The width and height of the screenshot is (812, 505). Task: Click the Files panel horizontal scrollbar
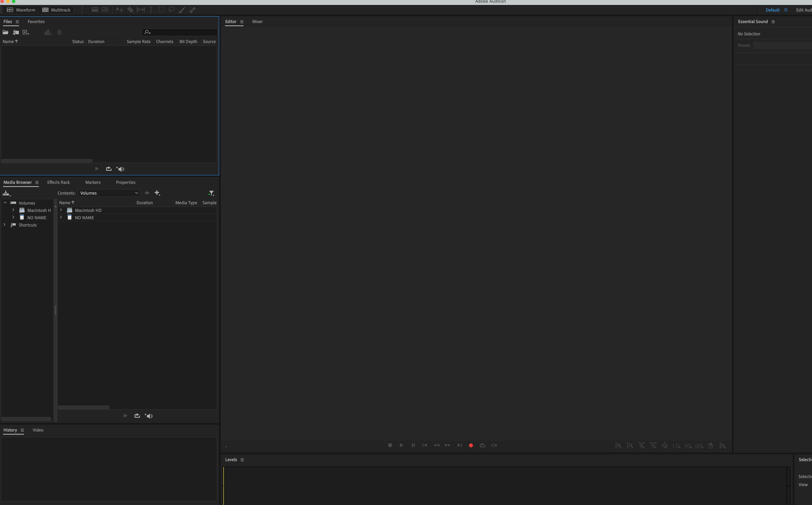pyautogui.click(x=47, y=161)
